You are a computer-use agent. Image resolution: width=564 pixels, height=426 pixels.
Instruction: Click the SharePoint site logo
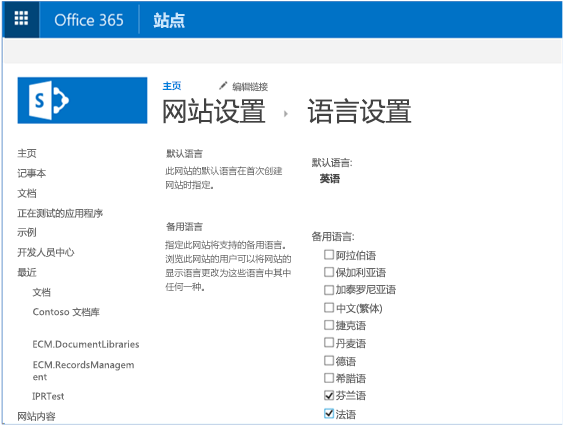pos(82,100)
